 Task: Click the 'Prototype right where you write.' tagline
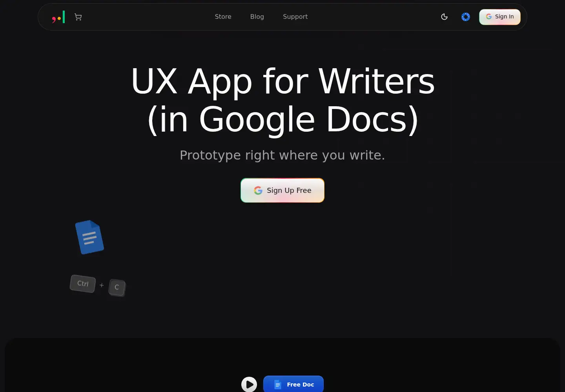coord(282,155)
